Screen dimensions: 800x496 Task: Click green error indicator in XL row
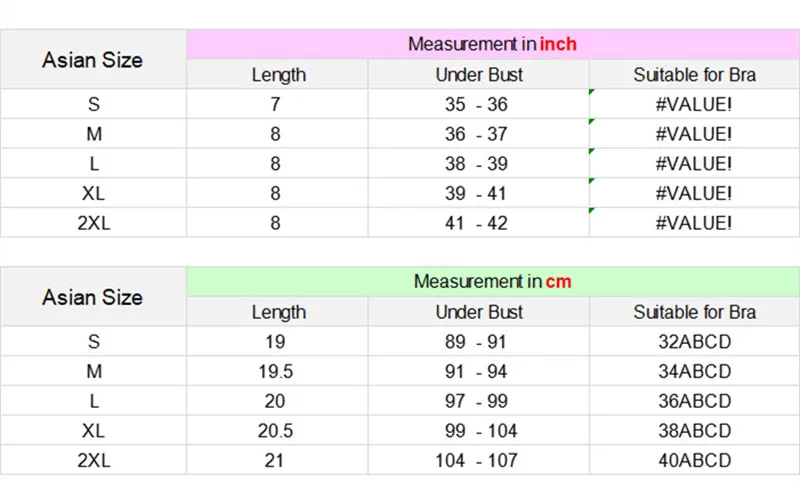coord(591,181)
